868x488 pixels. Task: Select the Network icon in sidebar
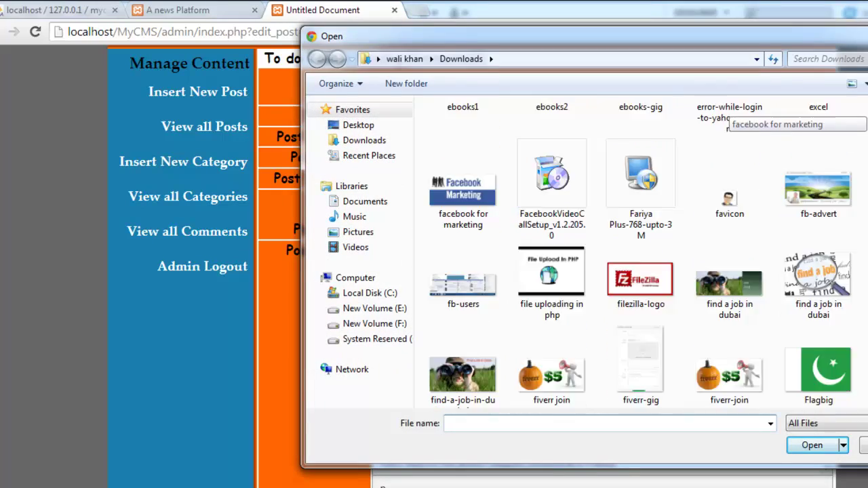tap(326, 369)
